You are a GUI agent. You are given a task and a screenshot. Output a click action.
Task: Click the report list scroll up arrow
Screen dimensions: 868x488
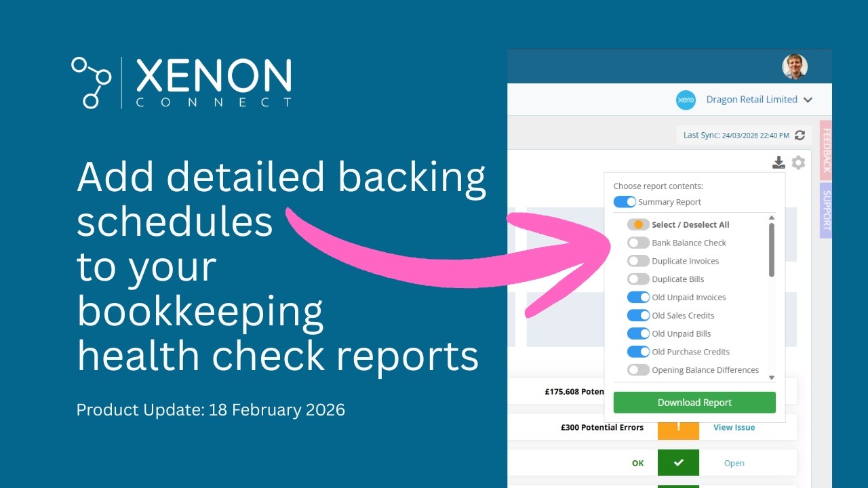772,218
